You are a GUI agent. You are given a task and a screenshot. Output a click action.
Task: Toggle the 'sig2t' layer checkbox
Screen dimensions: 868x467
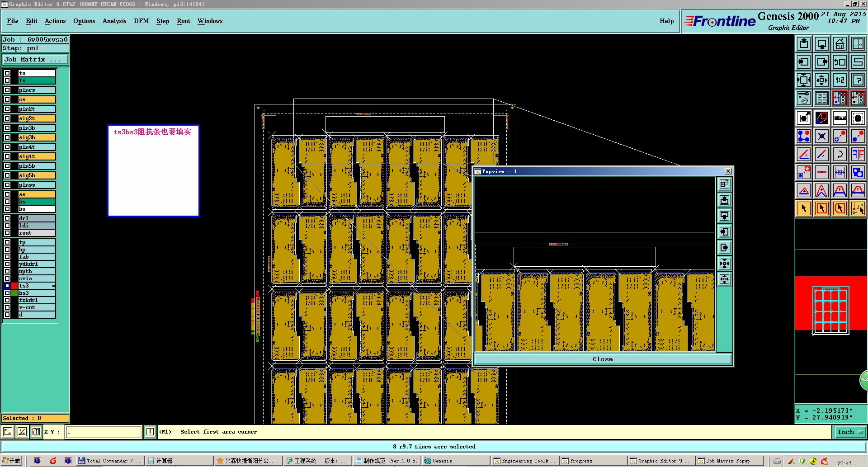tap(7, 118)
